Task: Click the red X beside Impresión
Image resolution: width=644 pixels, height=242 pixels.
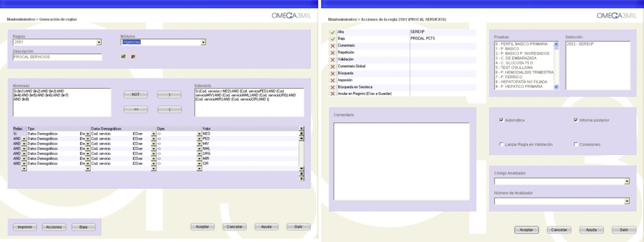Action: (333, 80)
